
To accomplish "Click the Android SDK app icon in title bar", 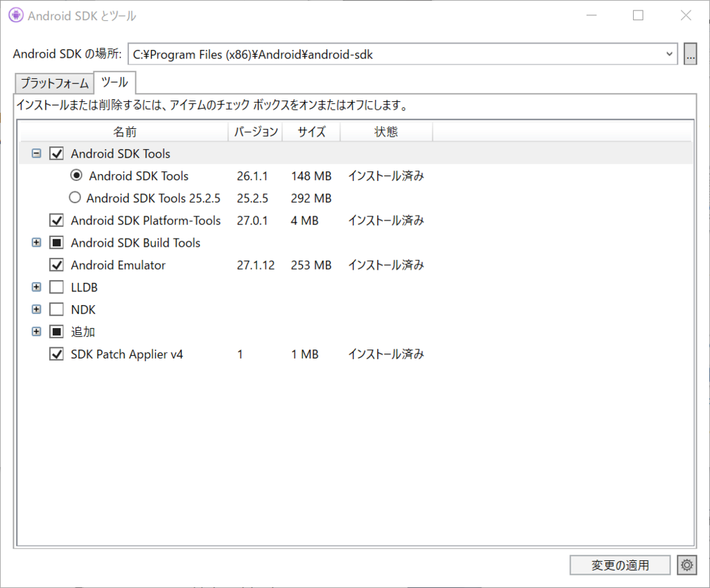I will (x=16, y=15).
